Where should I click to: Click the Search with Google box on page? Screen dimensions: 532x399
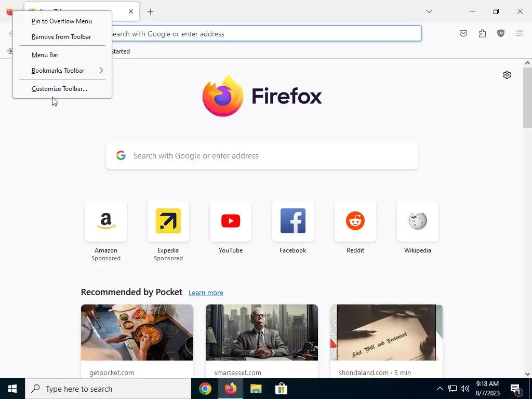pos(262,156)
